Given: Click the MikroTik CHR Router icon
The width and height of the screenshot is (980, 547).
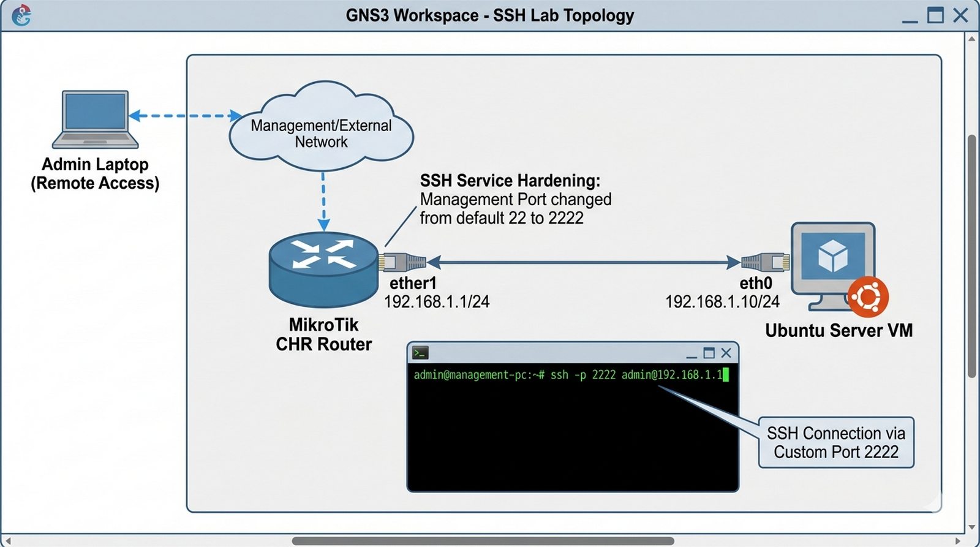Looking at the screenshot, I should 323,268.
